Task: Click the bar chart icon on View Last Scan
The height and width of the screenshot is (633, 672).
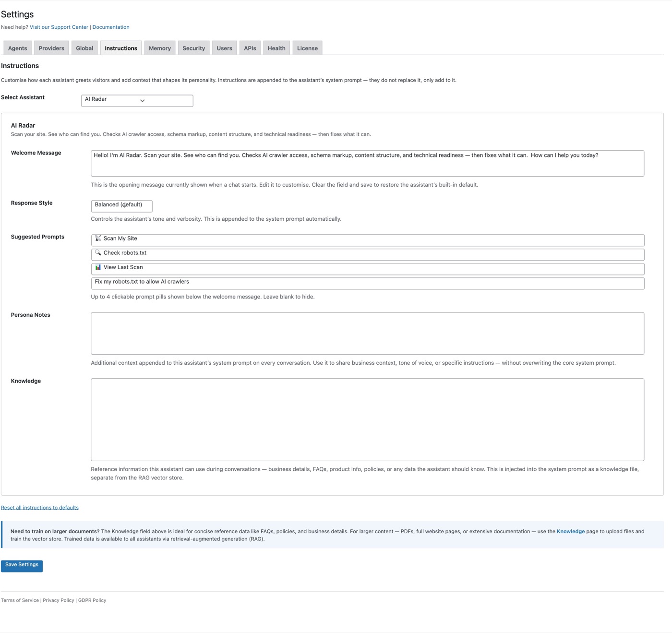Action: point(98,267)
